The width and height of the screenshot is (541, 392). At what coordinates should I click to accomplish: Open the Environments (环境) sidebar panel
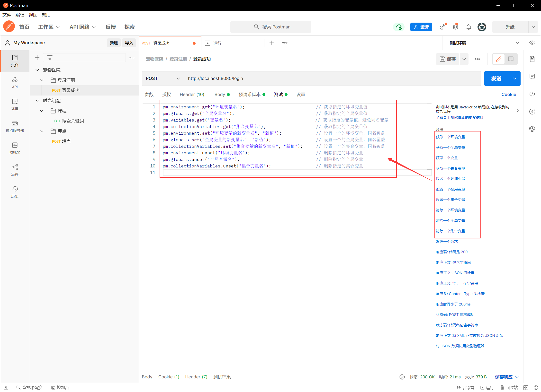click(15, 104)
